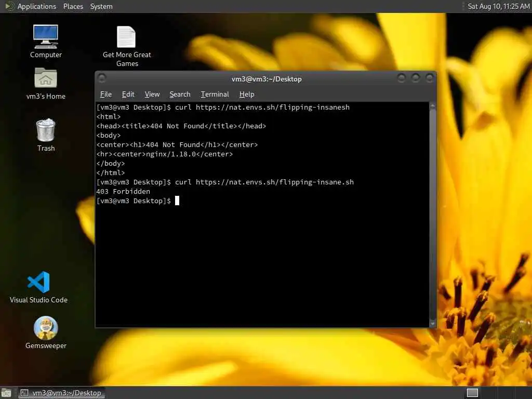
Task: Launch Visual Studio Code desktop icon
Action: [x=38, y=287]
